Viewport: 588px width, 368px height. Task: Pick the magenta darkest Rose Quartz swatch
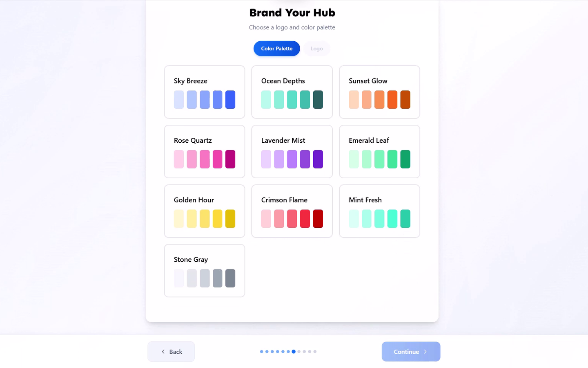click(230, 159)
